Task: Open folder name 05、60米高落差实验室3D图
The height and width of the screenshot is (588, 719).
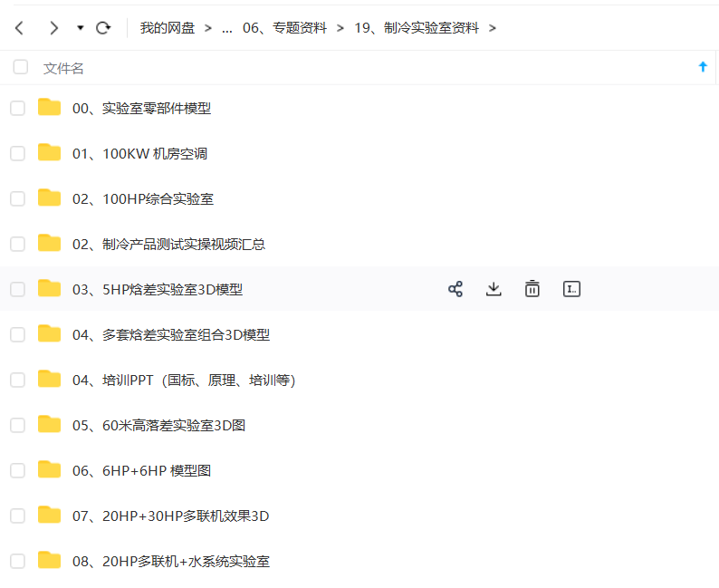Action: pyautogui.click(x=158, y=425)
